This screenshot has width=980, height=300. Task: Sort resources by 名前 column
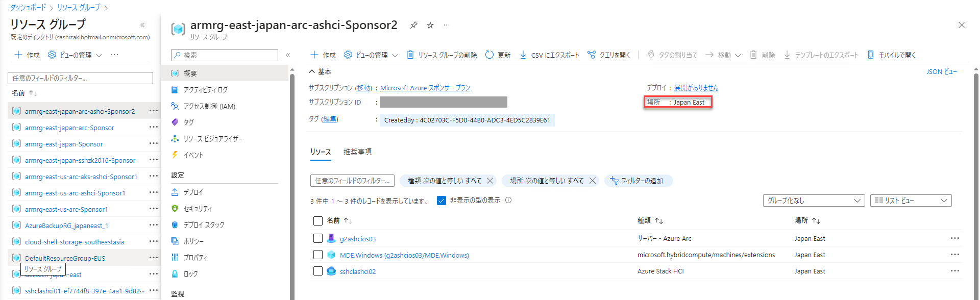coord(339,220)
